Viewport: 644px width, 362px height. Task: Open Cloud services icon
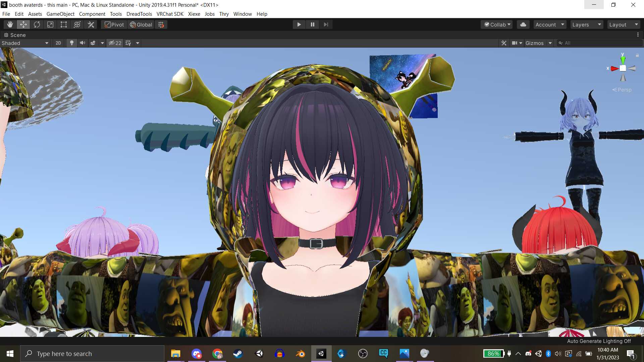523,24
